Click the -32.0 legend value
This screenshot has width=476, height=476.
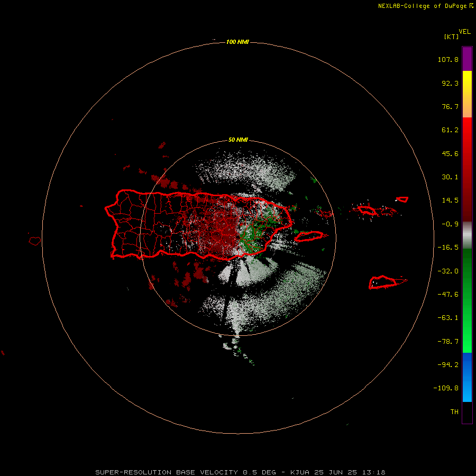click(x=448, y=271)
